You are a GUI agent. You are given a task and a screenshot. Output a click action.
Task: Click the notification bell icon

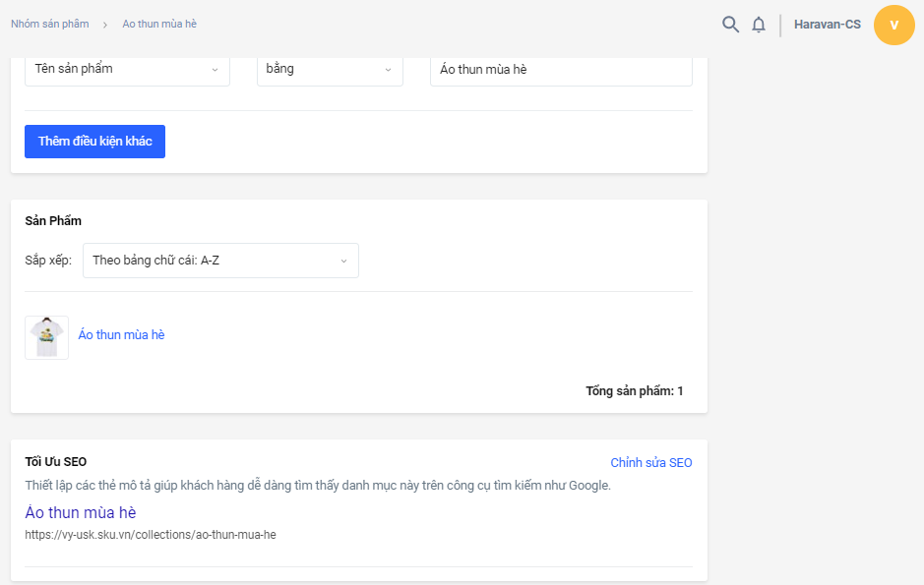point(759,25)
